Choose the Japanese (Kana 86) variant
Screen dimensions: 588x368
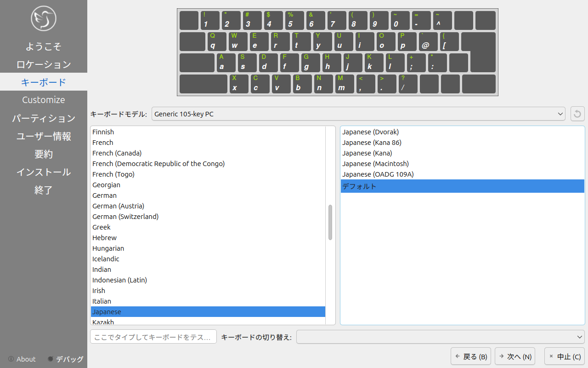point(462,143)
